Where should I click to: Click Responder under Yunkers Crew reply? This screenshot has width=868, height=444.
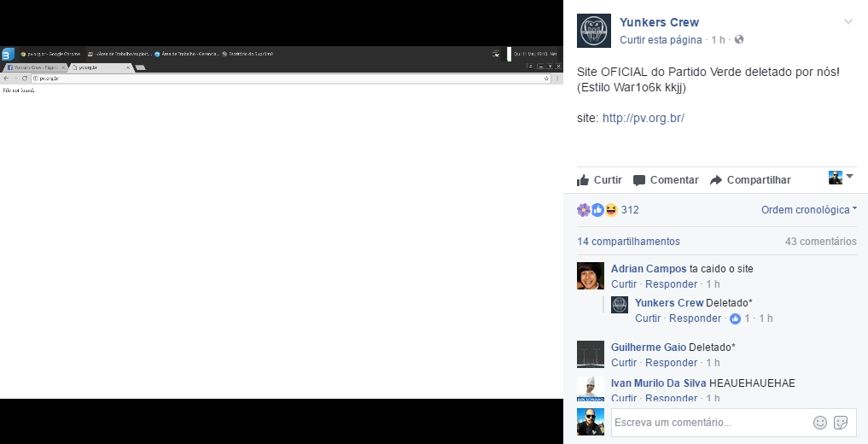pyautogui.click(x=696, y=318)
